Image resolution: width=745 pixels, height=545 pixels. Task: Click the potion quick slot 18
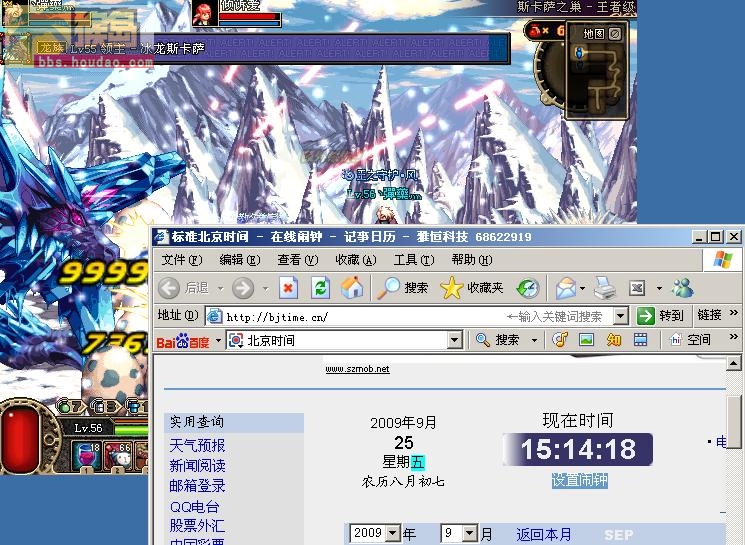point(86,456)
